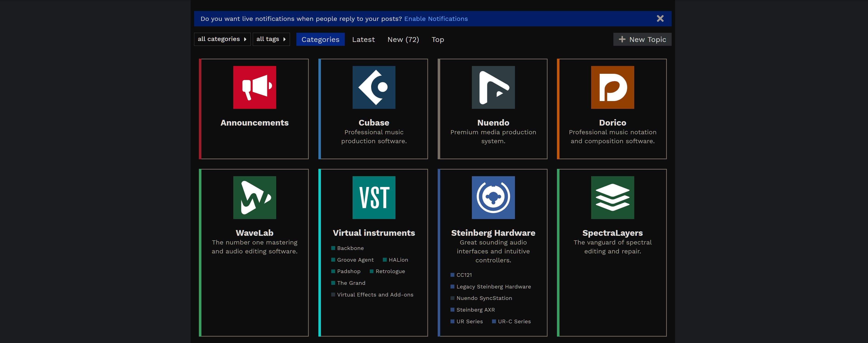Viewport: 868px width, 343px height.
Task: Click the Nuendo logo icon
Action: (x=493, y=87)
